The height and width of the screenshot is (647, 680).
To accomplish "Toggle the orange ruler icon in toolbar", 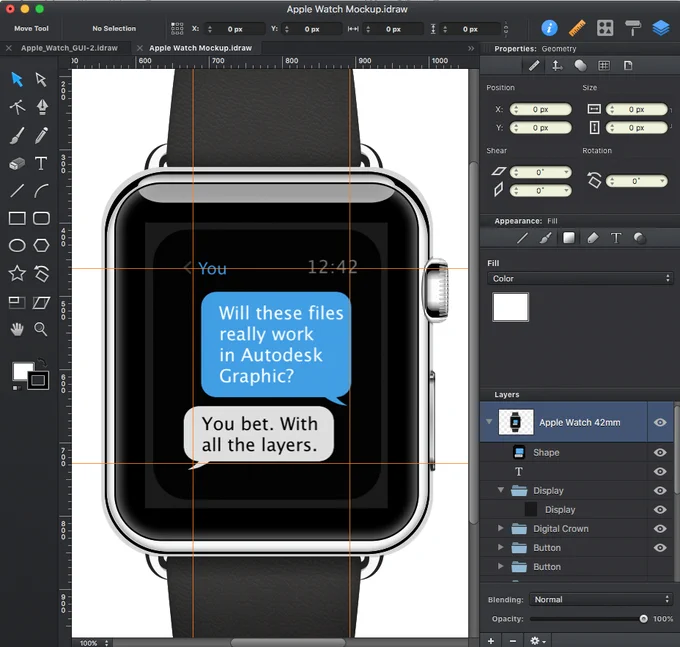I will click(577, 28).
